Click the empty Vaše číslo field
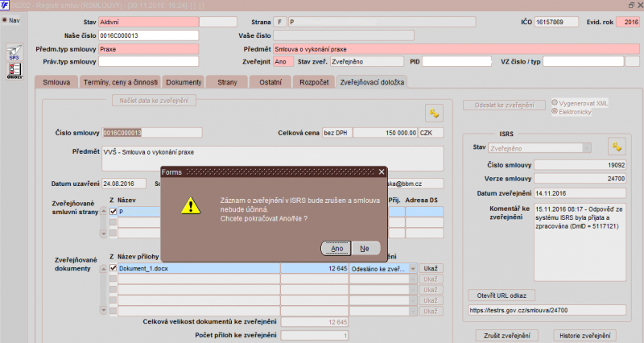Image resolution: width=644 pixels, height=343 pixels. (x=344, y=35)
